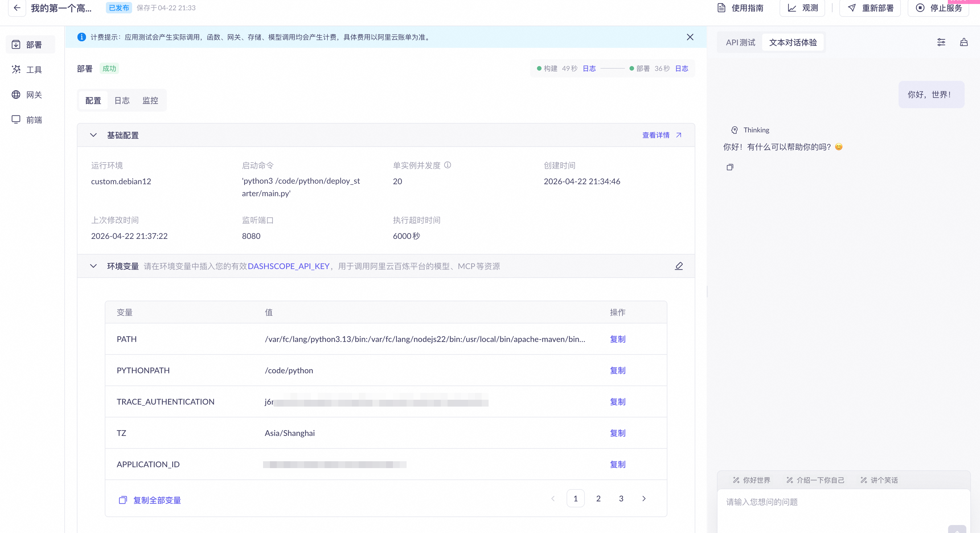Choose the 你好世界 suggested prompt
Viewport: 980px width, 533px height.
click(x=752, y=480)
